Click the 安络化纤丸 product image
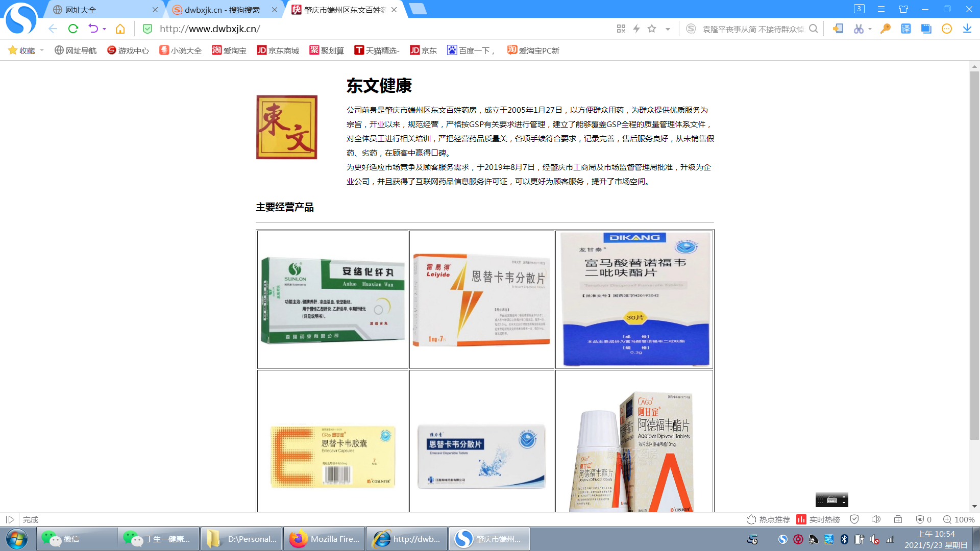This screenshot has height=551, width=980. point(332,299)
